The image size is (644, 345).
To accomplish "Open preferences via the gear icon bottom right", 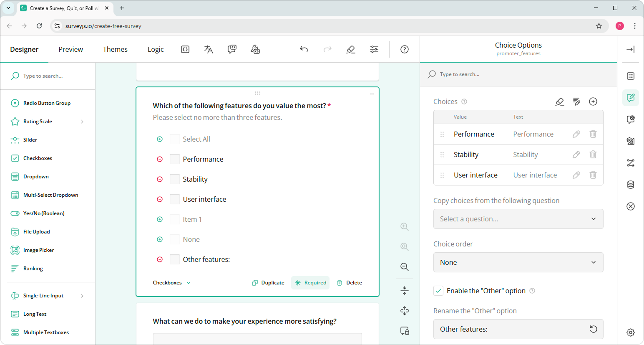I will (x=630, y=332).
